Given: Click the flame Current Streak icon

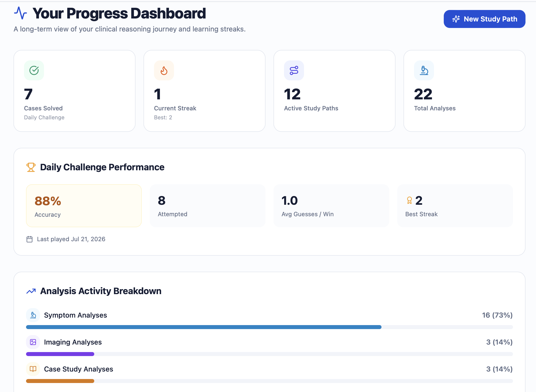Looking at the screenshot, I should point(164,70).
